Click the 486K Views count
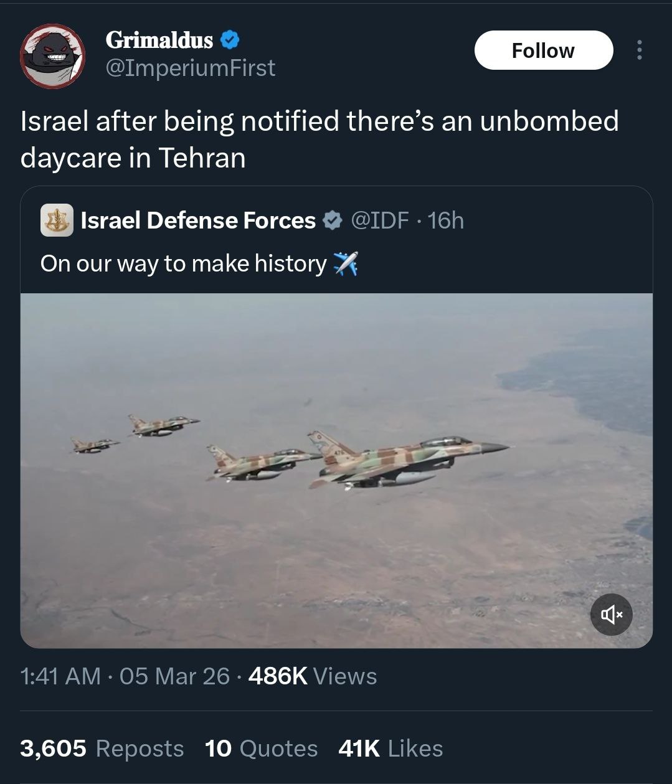This screenshot has height=784, width=672. click(313, 676)
